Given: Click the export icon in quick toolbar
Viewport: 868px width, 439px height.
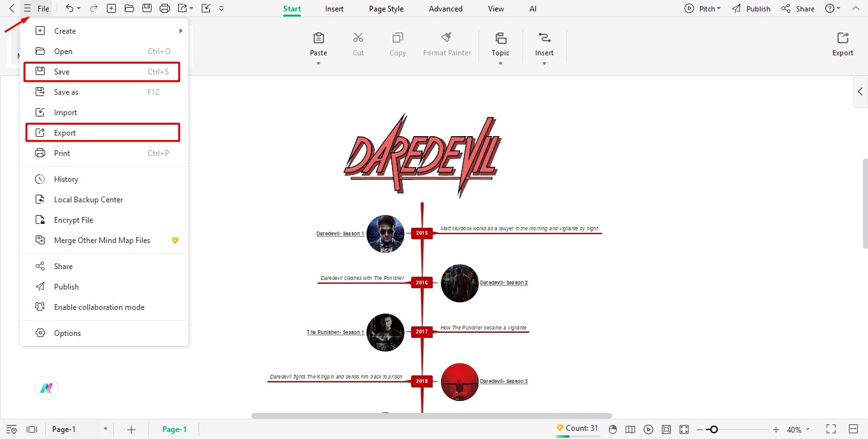Looking at the screenshot, I should [x=183, y=8].
